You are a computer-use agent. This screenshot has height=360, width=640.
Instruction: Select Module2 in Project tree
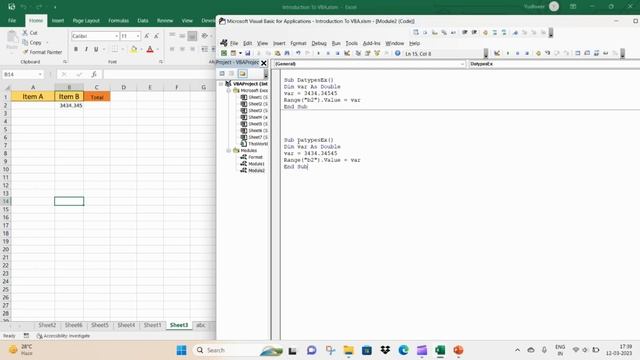pos(253,171)
